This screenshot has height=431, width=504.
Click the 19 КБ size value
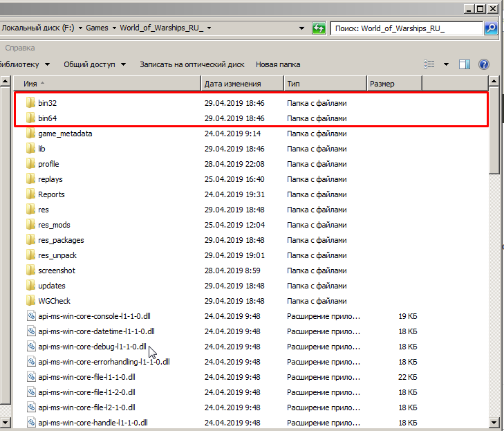[x=408, y=316]
